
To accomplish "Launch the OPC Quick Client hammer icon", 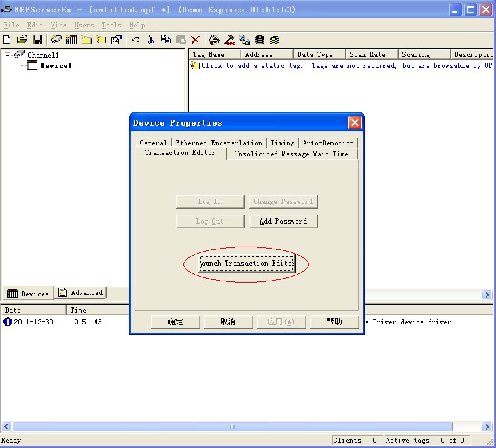I will pyautogui.click(x=230, y=40).
